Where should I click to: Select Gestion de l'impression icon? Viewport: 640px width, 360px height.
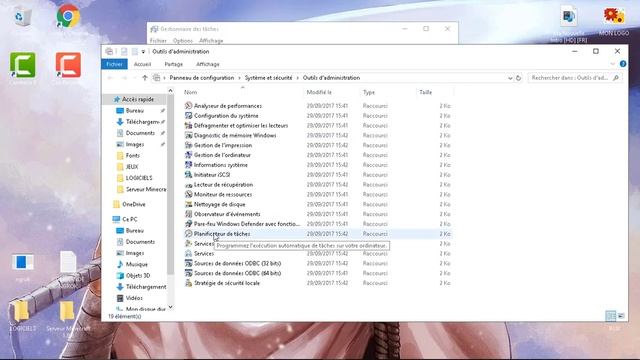(x=188, y=145)
